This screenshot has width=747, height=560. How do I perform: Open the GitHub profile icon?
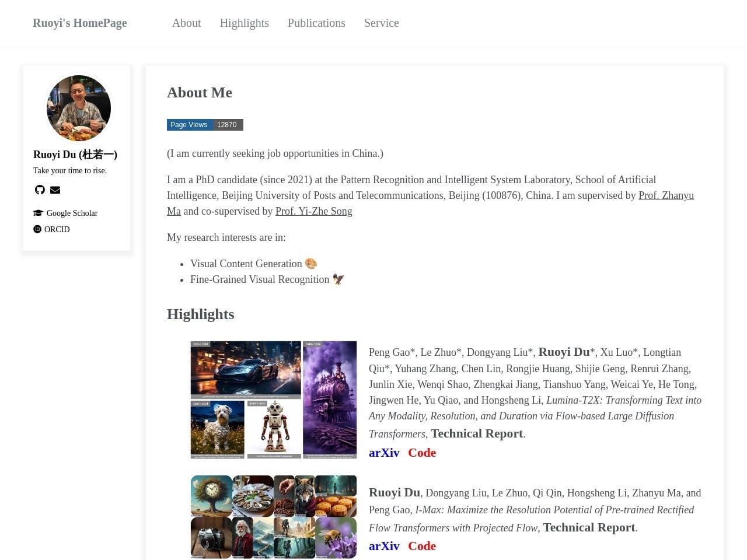(x=40, y=190)
